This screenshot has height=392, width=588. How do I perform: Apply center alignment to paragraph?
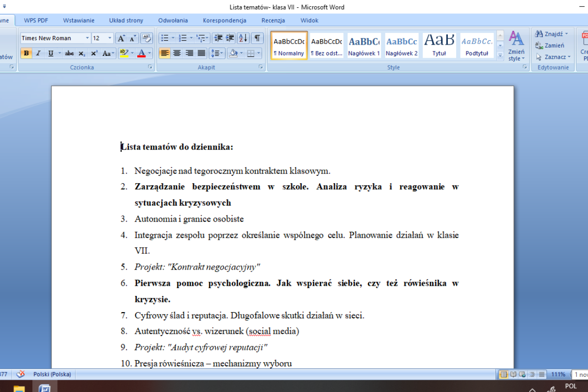point(177,53)
